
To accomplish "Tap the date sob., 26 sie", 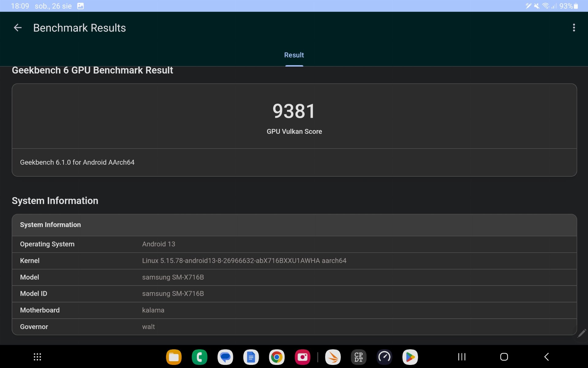I will coord(53,6).
